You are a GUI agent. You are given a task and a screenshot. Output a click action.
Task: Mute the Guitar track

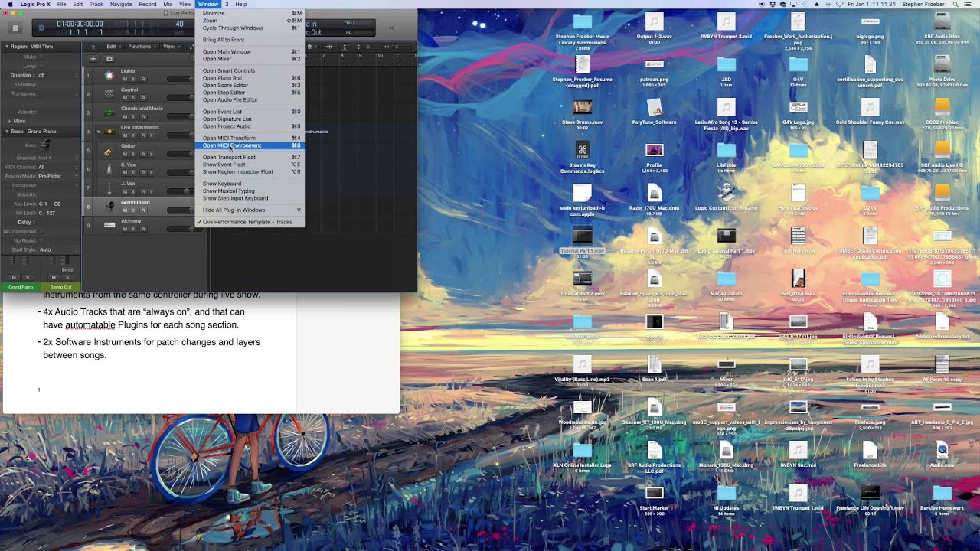pyautogui.click(x=125, y=154)
